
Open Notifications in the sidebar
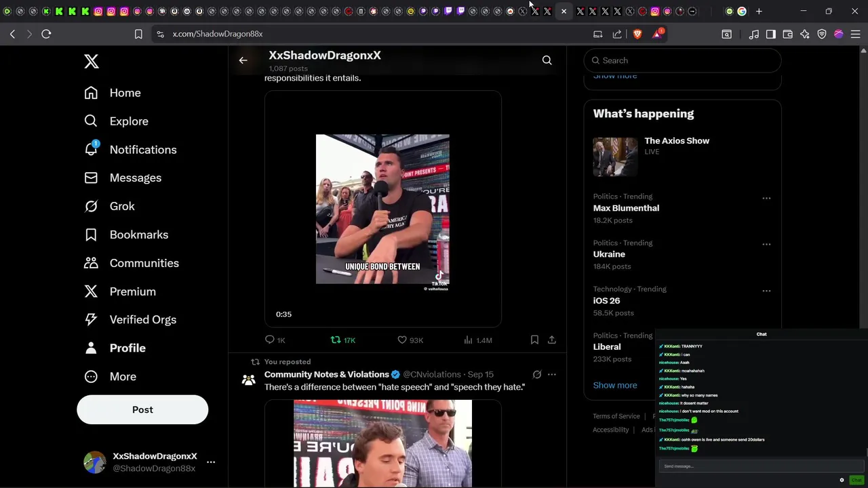coord(130,150)
